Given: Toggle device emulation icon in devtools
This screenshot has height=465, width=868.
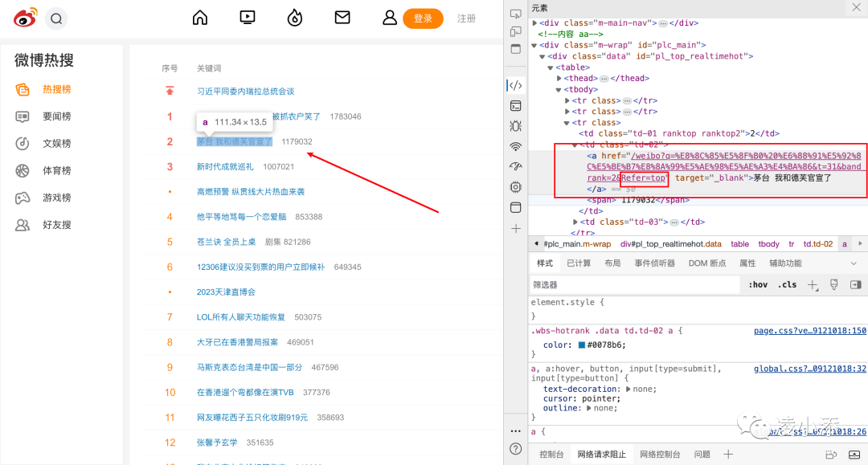Looking at the screenshot, I should (x=515, y=31).
